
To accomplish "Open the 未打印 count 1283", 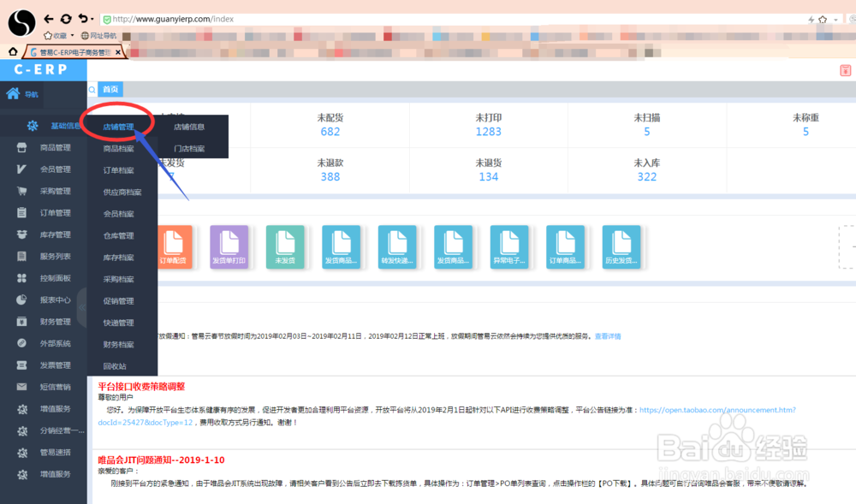I will pos(489,132).
